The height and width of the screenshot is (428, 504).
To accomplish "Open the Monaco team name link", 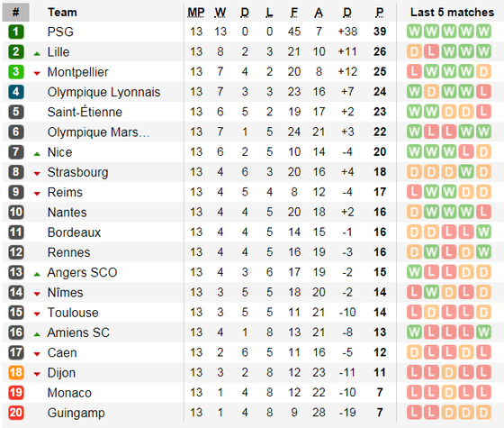I will [69, 393].
